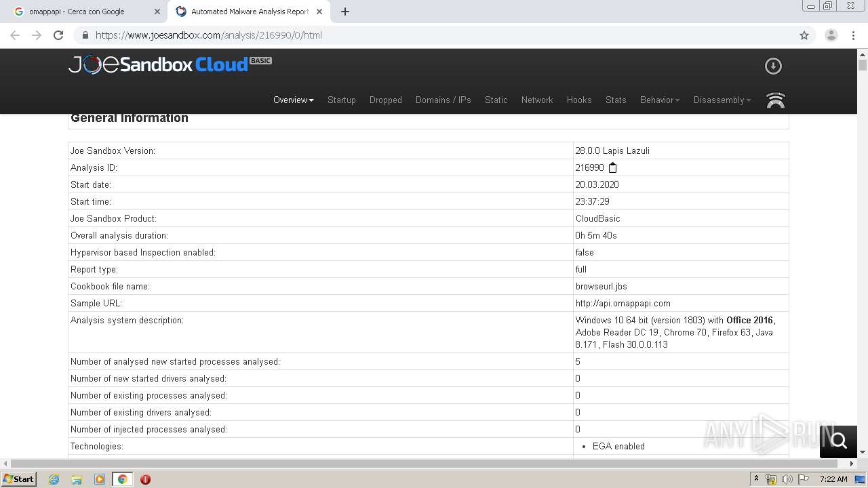
Task: Close the Automated Malware Analysis Report tab
Action: 319,12
